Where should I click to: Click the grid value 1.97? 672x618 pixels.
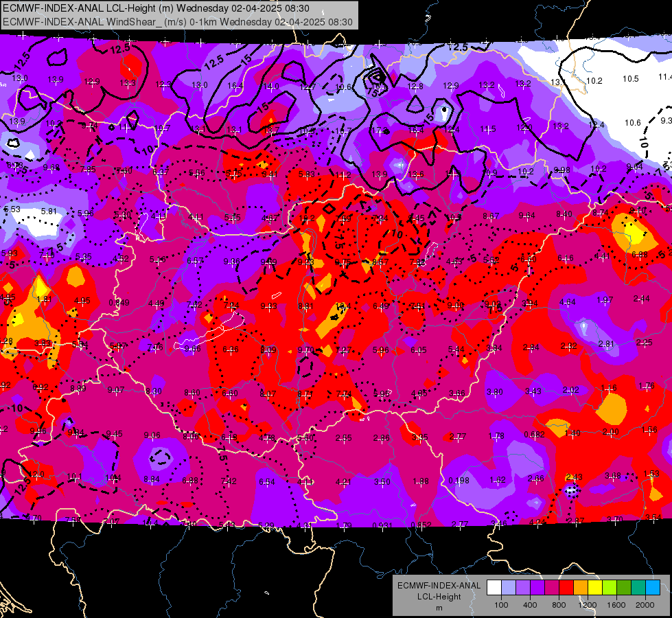pos(605,299)
